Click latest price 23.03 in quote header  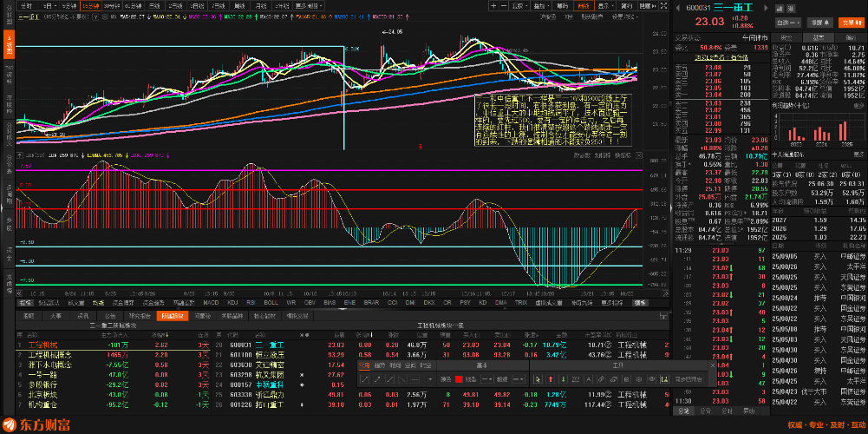pyautogui.click(x=709, y=22)
